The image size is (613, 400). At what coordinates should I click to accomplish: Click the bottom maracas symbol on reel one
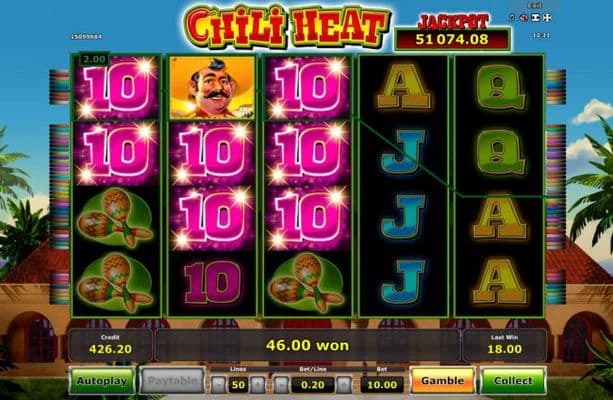(116, 283)
